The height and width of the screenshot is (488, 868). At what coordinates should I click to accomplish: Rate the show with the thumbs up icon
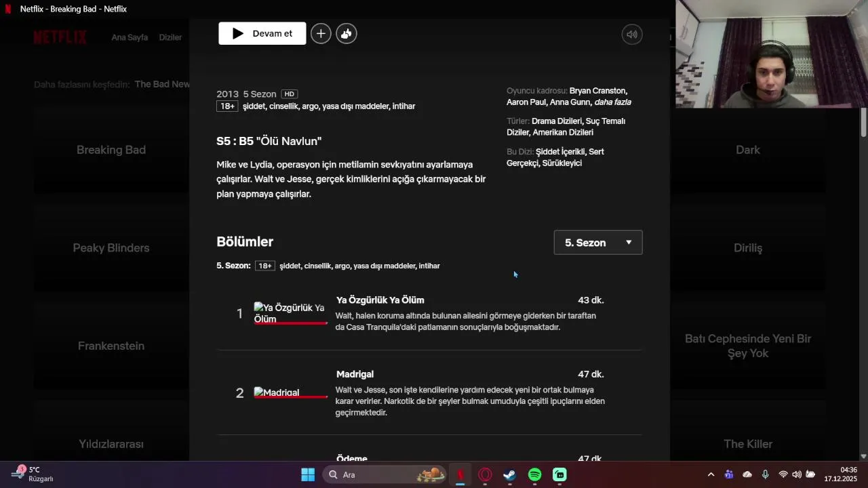point(347,33)
